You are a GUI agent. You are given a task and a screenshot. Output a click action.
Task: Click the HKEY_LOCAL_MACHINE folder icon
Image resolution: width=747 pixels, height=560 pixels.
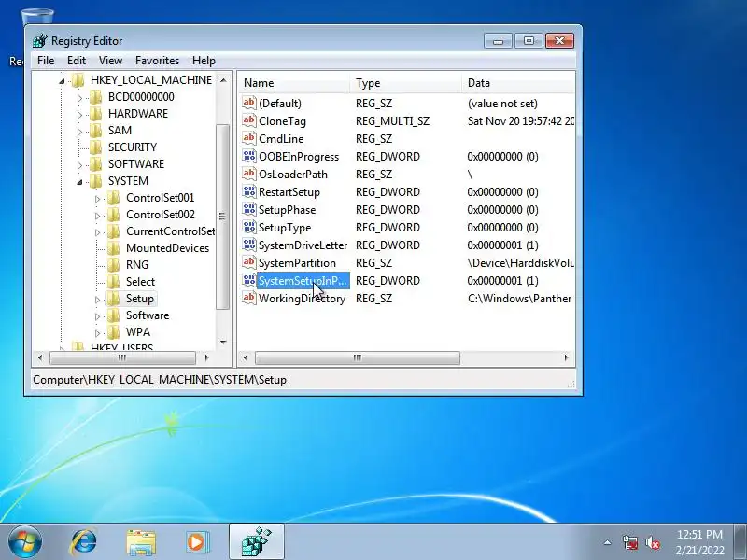point(78,79)
